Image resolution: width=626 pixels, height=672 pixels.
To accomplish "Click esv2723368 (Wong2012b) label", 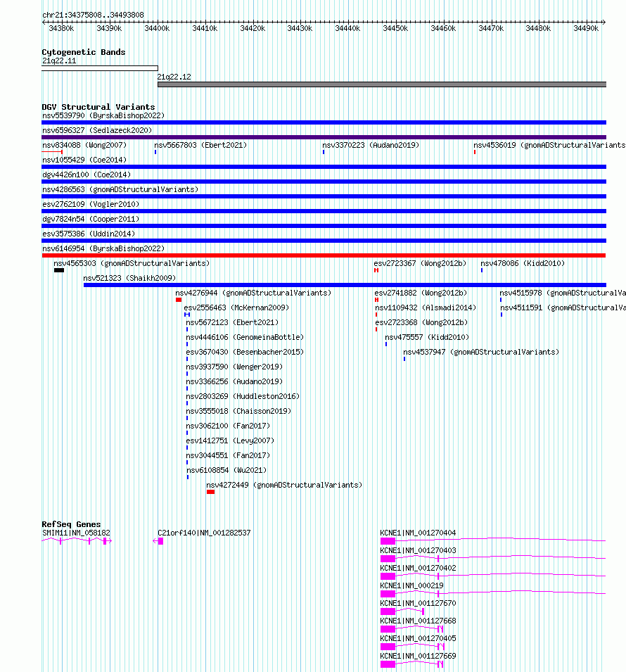I will click(x=421, y=323).
